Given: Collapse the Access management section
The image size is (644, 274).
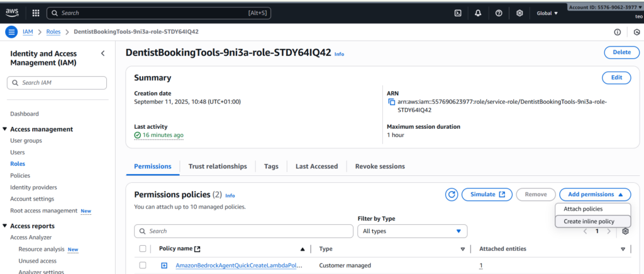Looking at the screenshot, I should pyautogui.click(x=5, y=129).
